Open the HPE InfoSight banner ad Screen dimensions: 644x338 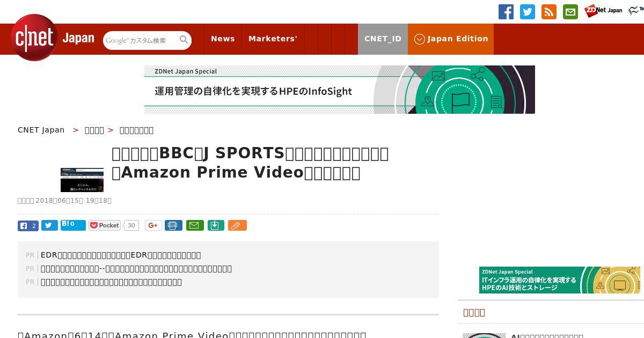pos(340,90)
